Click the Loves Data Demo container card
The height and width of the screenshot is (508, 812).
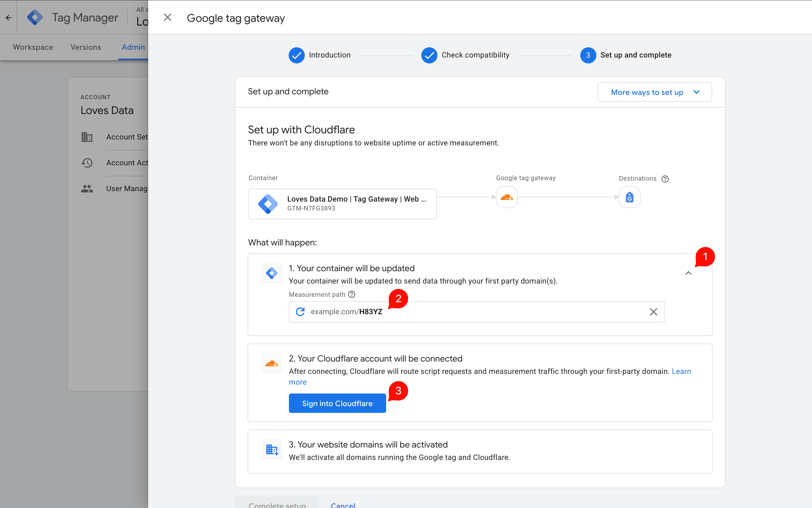point(342,204)
